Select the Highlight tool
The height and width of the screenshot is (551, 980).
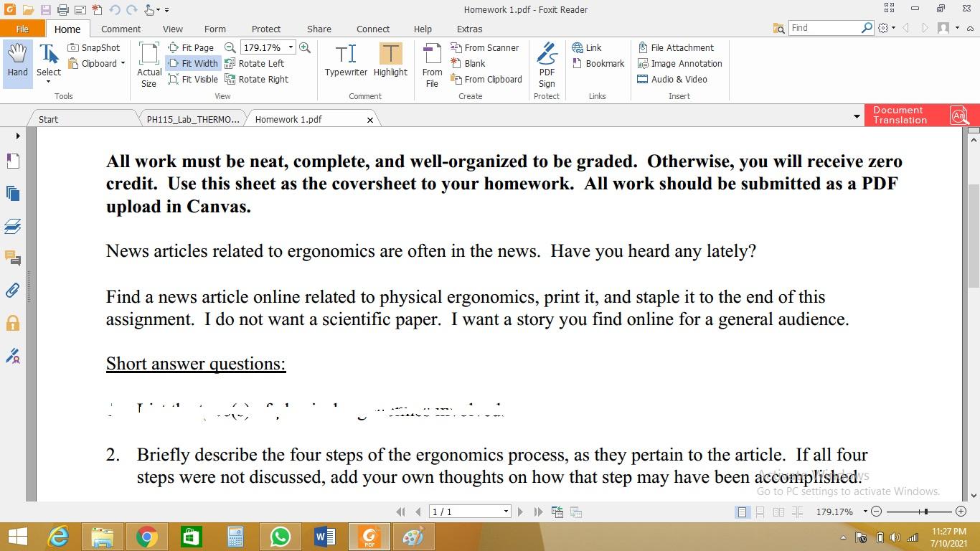tap(390, 61)
